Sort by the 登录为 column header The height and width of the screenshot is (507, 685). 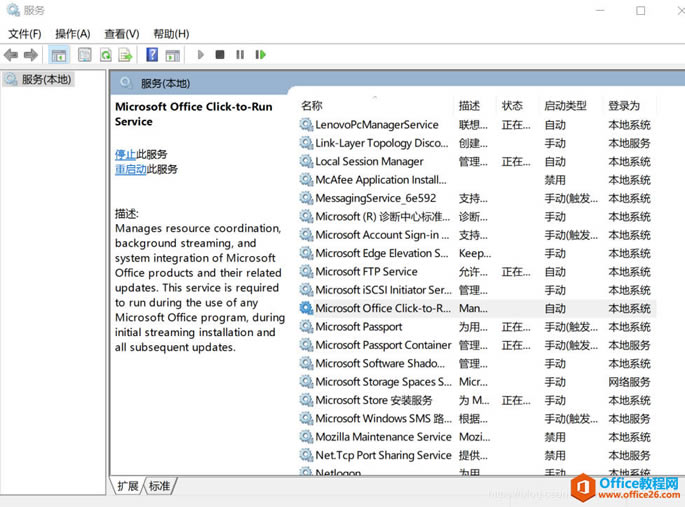coord(624,106)
